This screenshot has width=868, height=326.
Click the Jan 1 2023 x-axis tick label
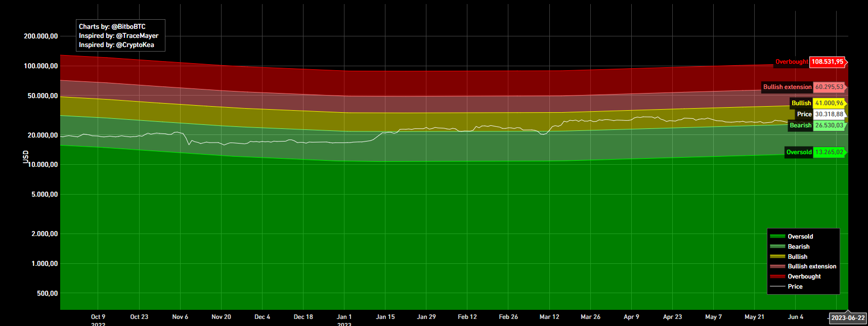coord(344,317)
